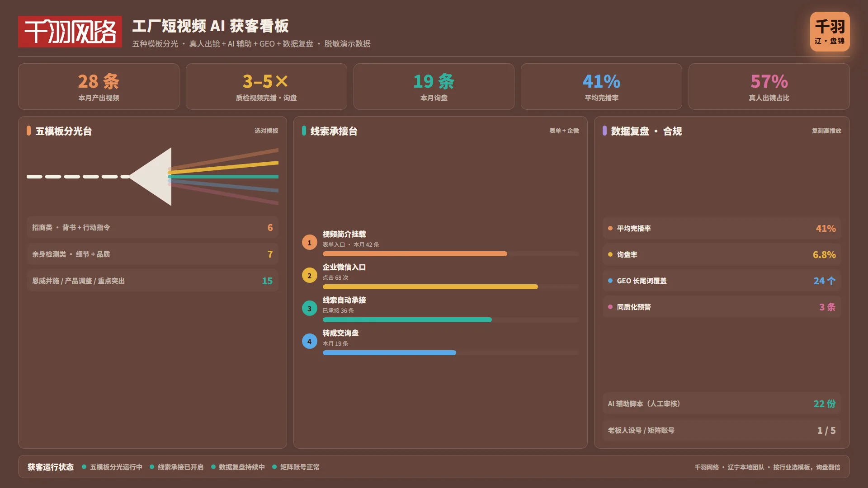Click the 获客运行状态 label
Image resolution: width=868 pixels, height=488 pixels.
click(51, 467)
